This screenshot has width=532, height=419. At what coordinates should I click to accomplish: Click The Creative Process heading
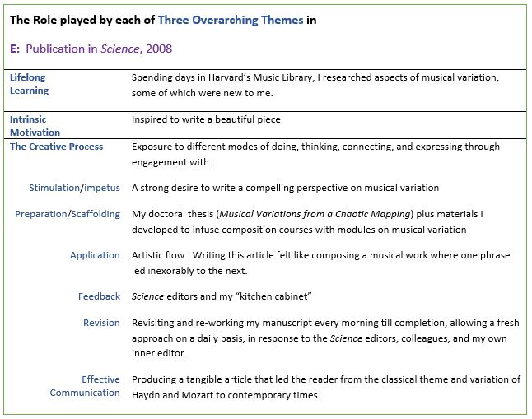coord(56,147)
